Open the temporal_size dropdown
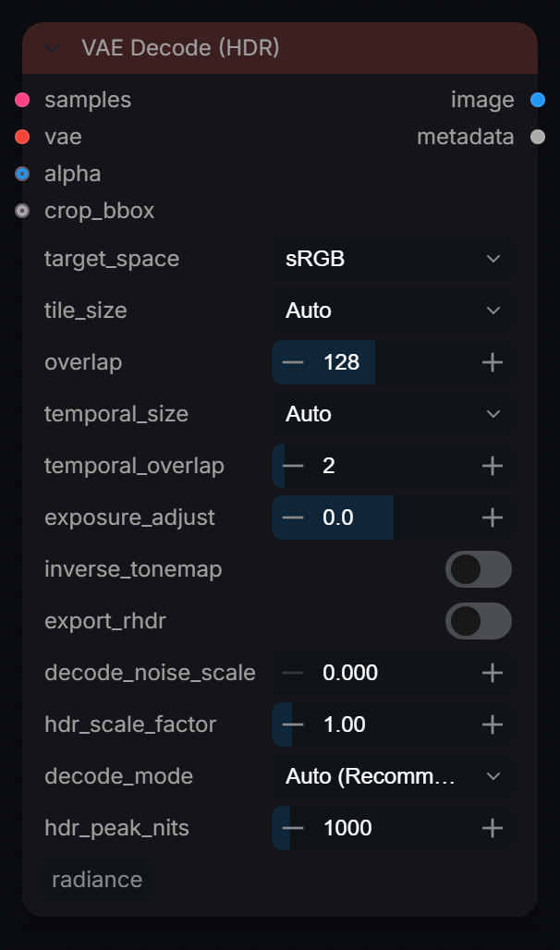The height and width of the screenshot is (950, 560). [394, 414]
